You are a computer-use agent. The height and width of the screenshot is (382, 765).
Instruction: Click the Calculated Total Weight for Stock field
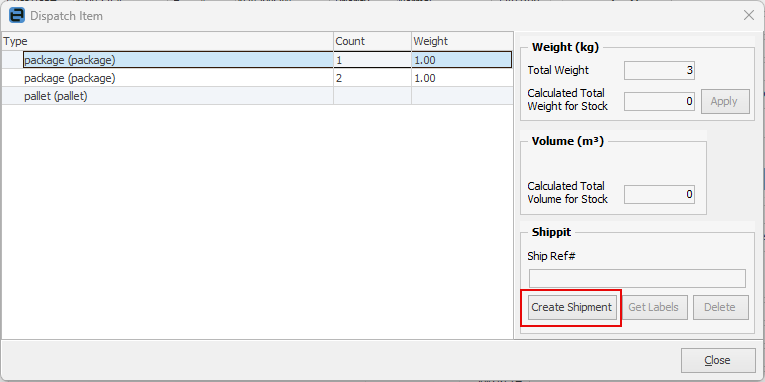click(x=659, y=101)
